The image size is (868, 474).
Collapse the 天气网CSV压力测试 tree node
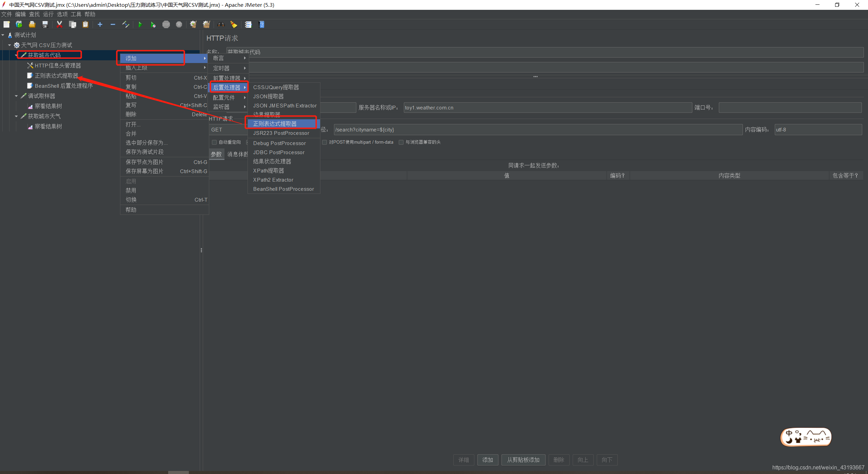(9, 45)
